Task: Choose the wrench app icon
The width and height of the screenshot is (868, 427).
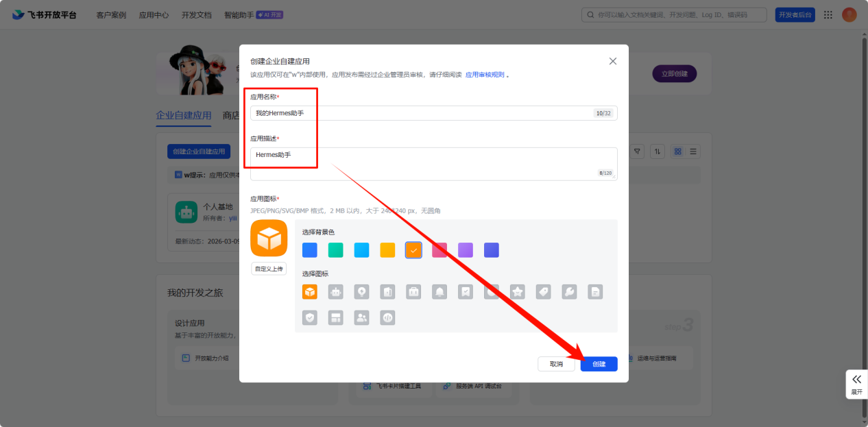Action: coord(570,292)
